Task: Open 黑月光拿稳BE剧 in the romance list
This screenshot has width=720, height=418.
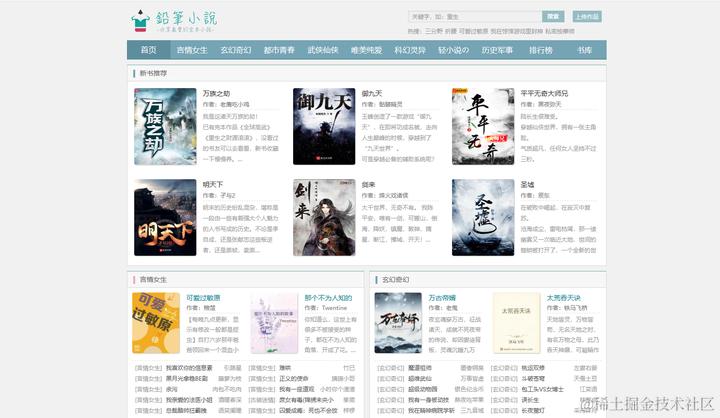Action: click(187, 378)
